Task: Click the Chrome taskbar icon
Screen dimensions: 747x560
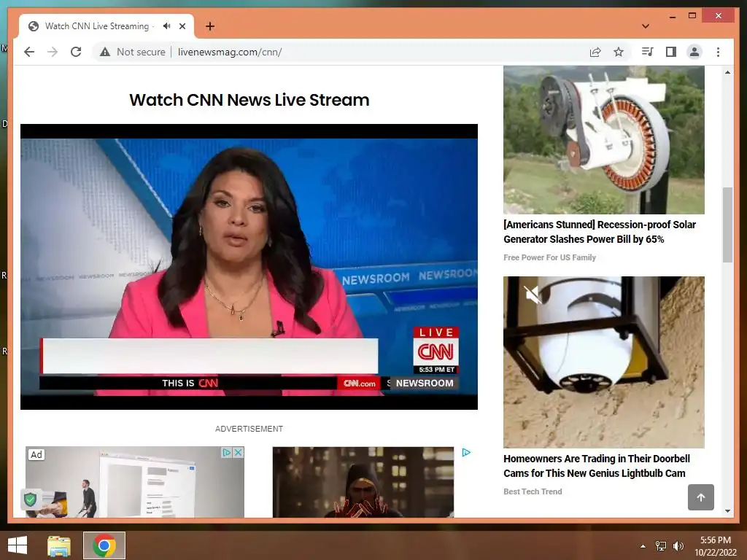Action: click(104, 545)
